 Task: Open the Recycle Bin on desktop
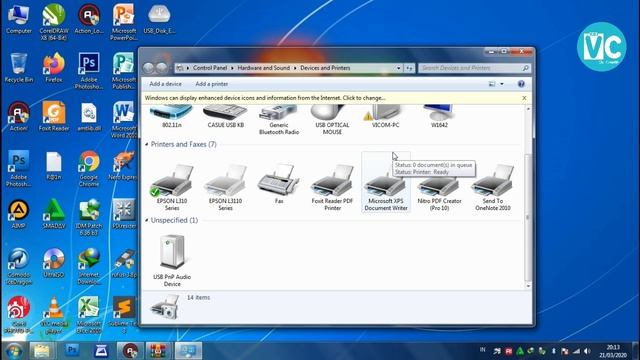tap(18, 68)
